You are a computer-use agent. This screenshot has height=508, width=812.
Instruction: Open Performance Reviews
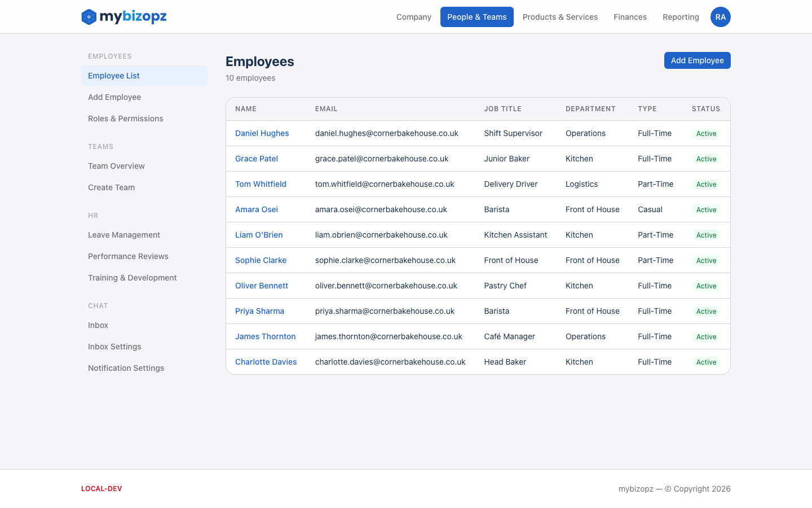[128, 256]
